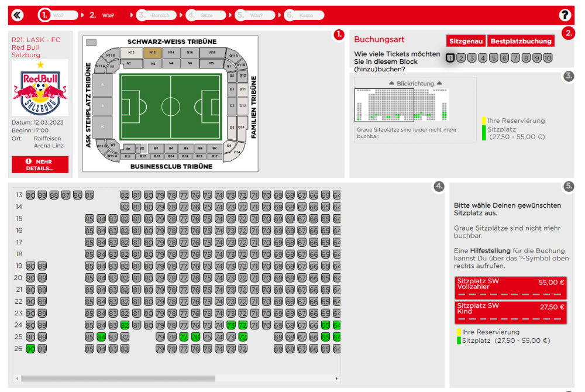
Task: Set ticket quantity to 5
Action: pos(494,57)
